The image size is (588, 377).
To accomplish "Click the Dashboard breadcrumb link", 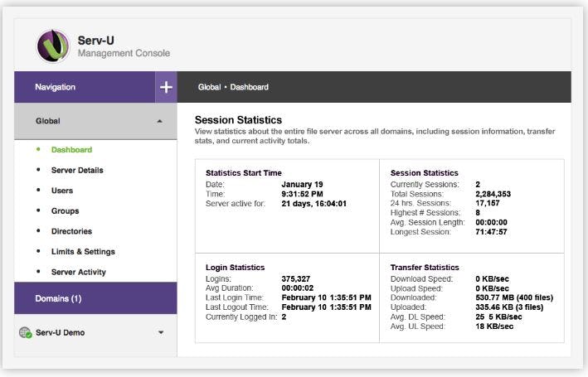I will (x=249, y=87).
